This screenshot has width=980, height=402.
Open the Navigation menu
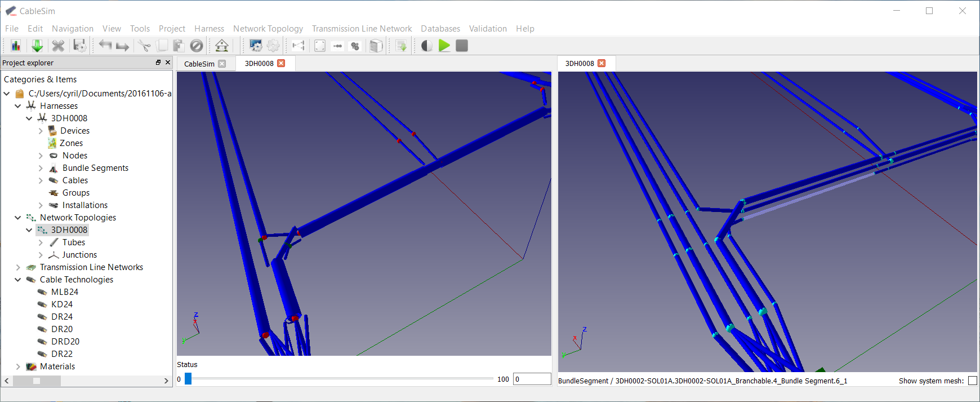(x=73, y=29)
